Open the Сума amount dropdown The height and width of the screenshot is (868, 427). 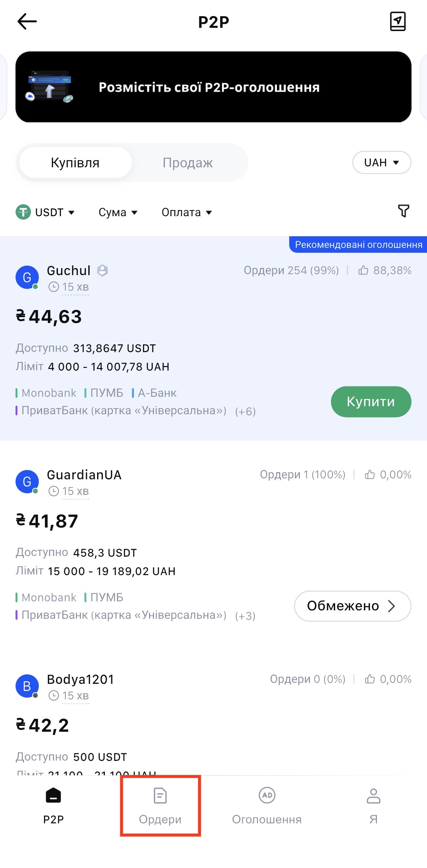[118, 212]
